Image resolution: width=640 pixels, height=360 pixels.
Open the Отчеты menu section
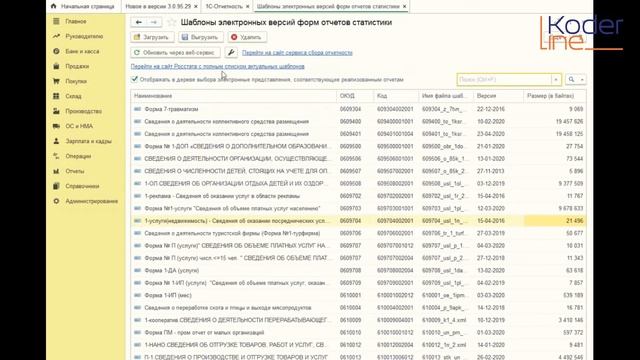(x=75, y=171)
